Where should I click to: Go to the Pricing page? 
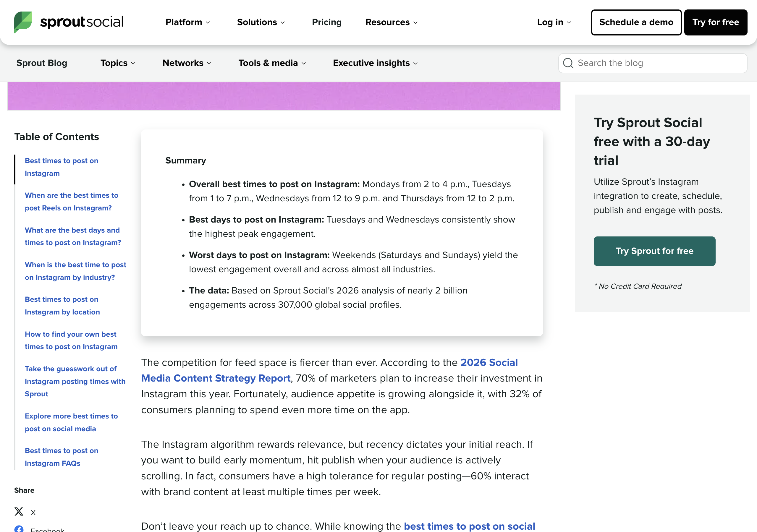(327, 22)
